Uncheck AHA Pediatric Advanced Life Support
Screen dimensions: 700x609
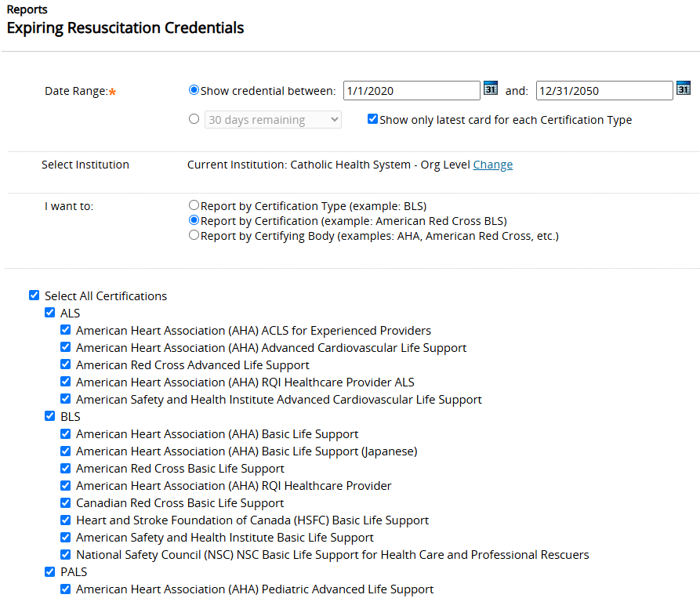pyautogui.click(x=66, y=589)
